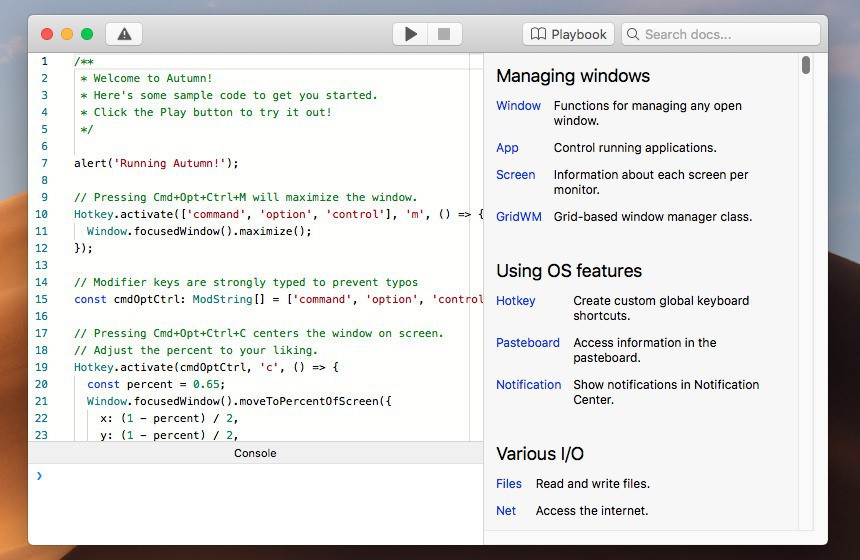
Task: Open the Window documentation link
Action: (x=518, y=106)
